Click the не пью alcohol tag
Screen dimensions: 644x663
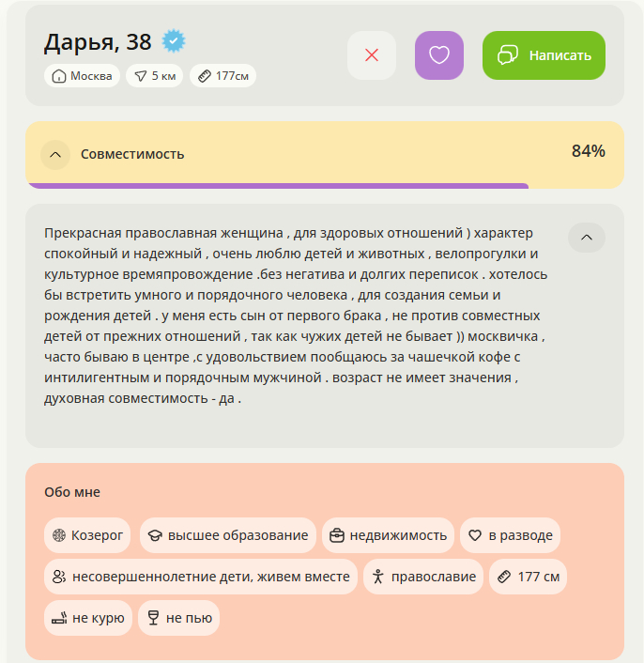tap(178, 618)
